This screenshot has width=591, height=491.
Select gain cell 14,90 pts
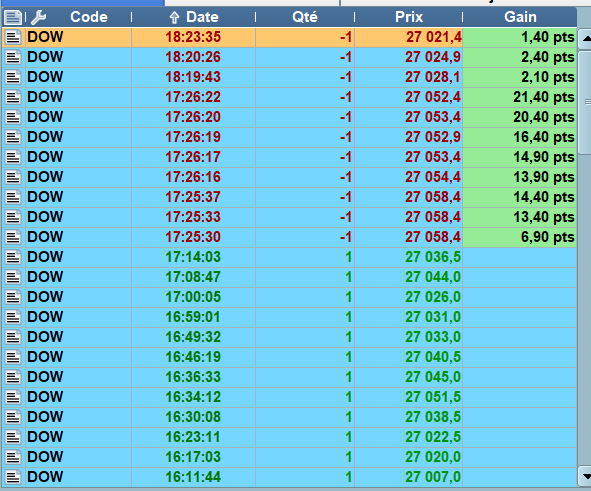coord(519,157)
